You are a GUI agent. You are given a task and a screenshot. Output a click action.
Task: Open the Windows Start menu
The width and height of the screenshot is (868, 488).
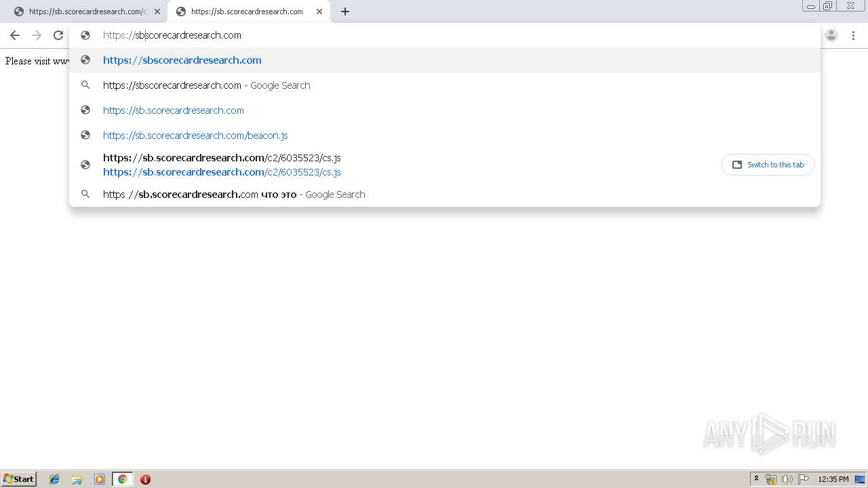point(19,479)
